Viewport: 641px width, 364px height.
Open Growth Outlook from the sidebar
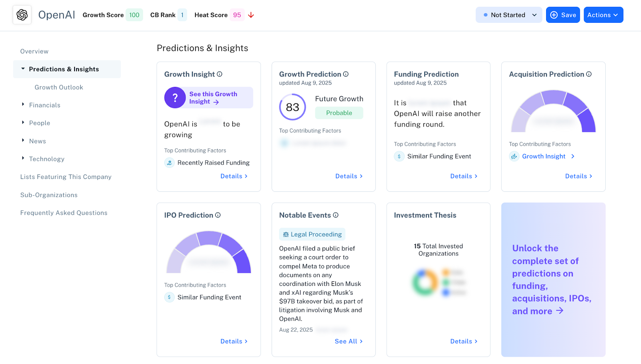coord(59,87)
